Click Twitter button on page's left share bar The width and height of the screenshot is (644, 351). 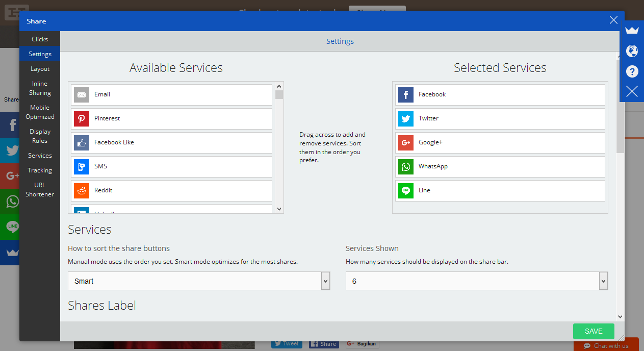pyautogui.click(x=10, y=151)
